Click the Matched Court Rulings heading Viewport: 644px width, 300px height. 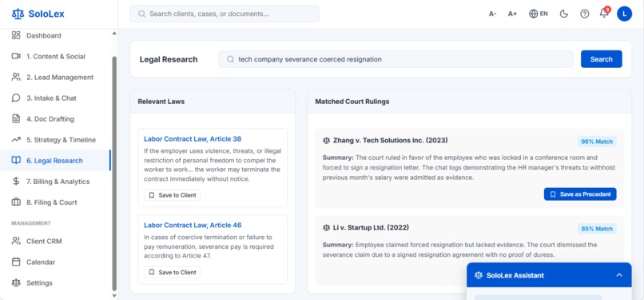point(352,102)
